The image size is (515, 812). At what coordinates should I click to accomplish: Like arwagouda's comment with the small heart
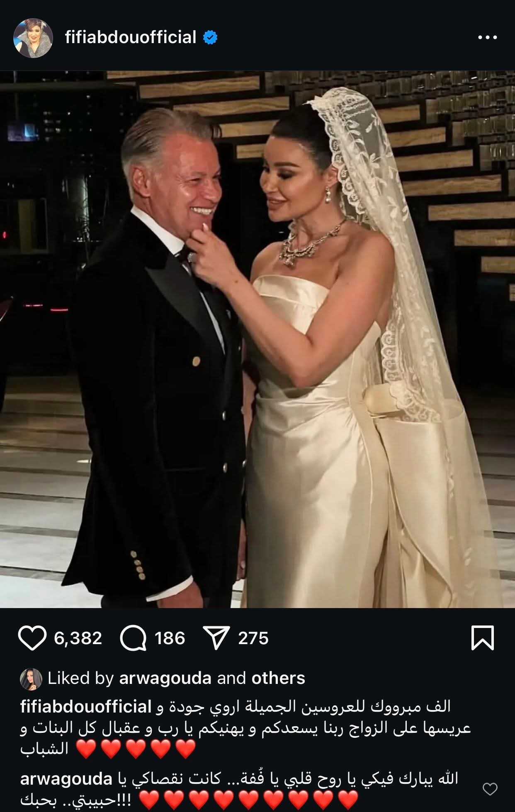[x=490, y=789]
